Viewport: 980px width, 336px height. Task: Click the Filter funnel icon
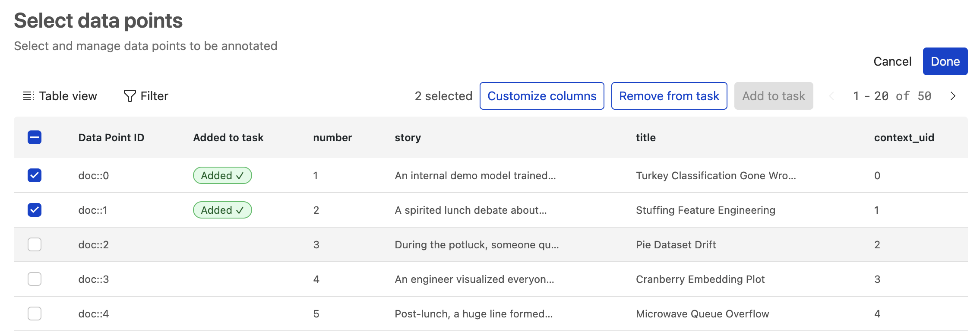(x=130, y=96)
